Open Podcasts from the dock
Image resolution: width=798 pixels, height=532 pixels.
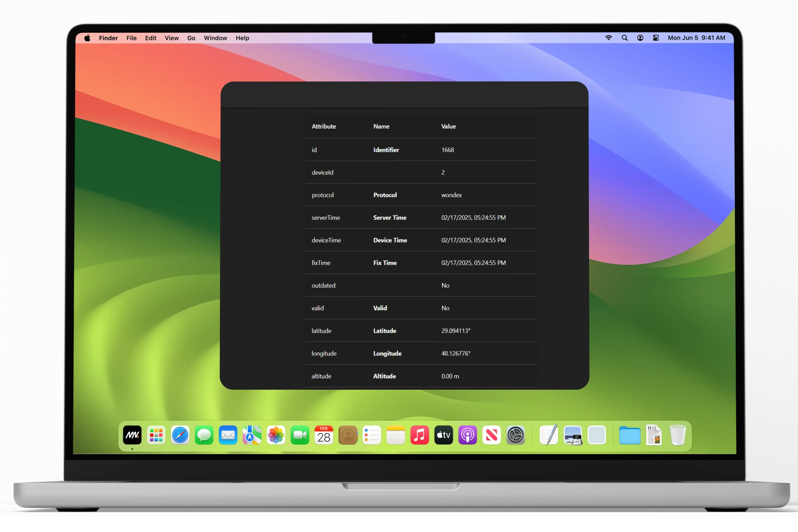coord(468,435)
